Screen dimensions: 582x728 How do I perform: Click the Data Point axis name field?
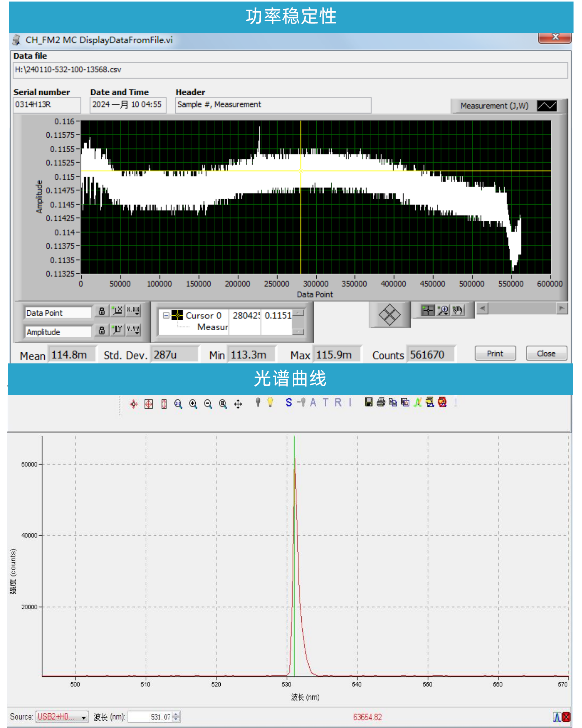point(58,313)
